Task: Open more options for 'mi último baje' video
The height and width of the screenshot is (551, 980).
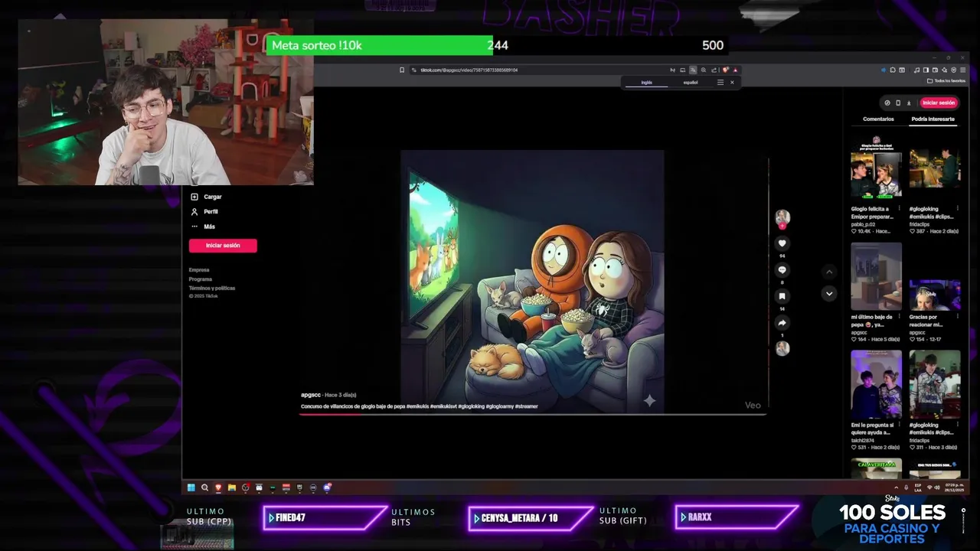Action: [899, 316]
